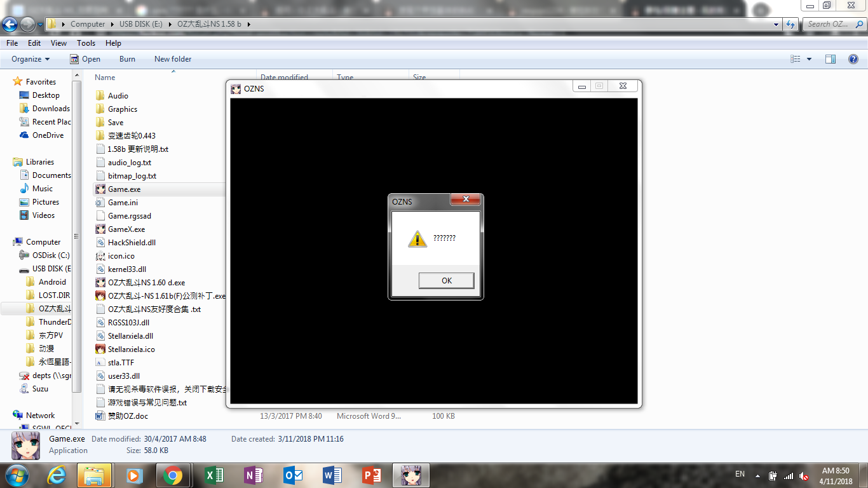The image size is (868, 488).
Task: Click the forward navigation arrow in Explorer
Action: pos(27,24)
